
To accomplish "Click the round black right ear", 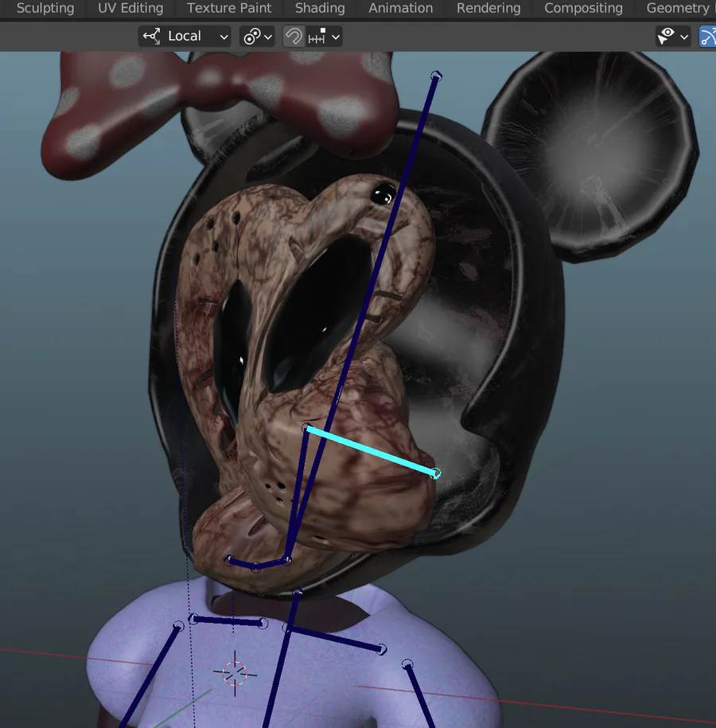I will 590,155.
